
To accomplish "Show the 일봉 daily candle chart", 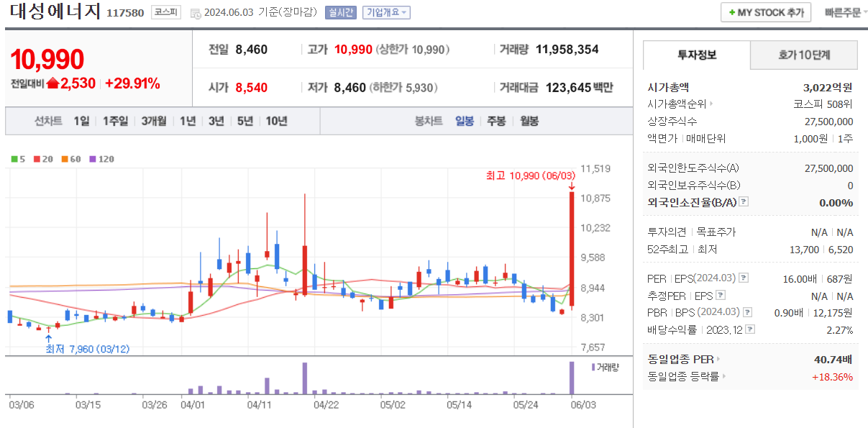I will 465,121.
